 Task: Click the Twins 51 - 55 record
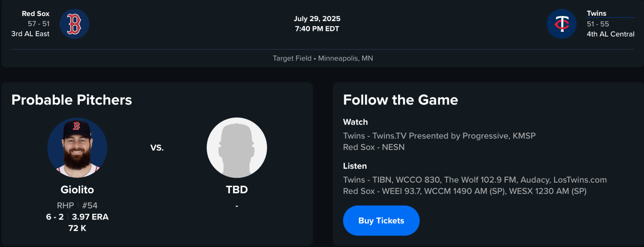pos(597,24)
